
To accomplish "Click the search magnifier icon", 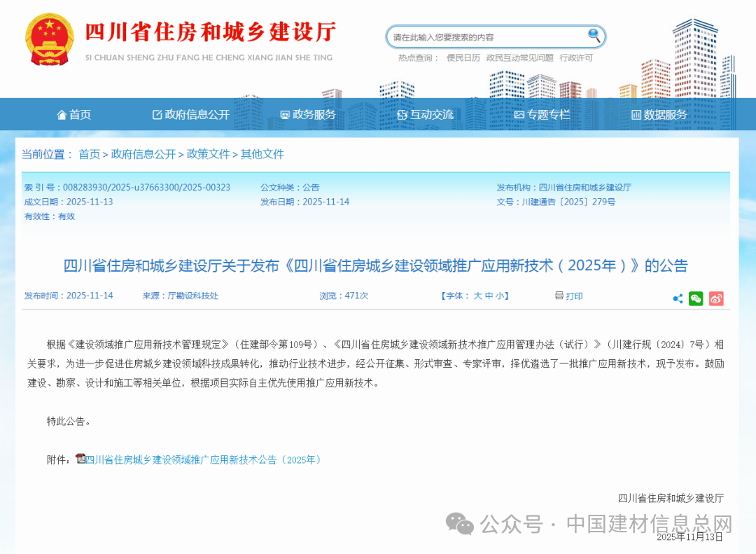I will click(x=594, y=36).
